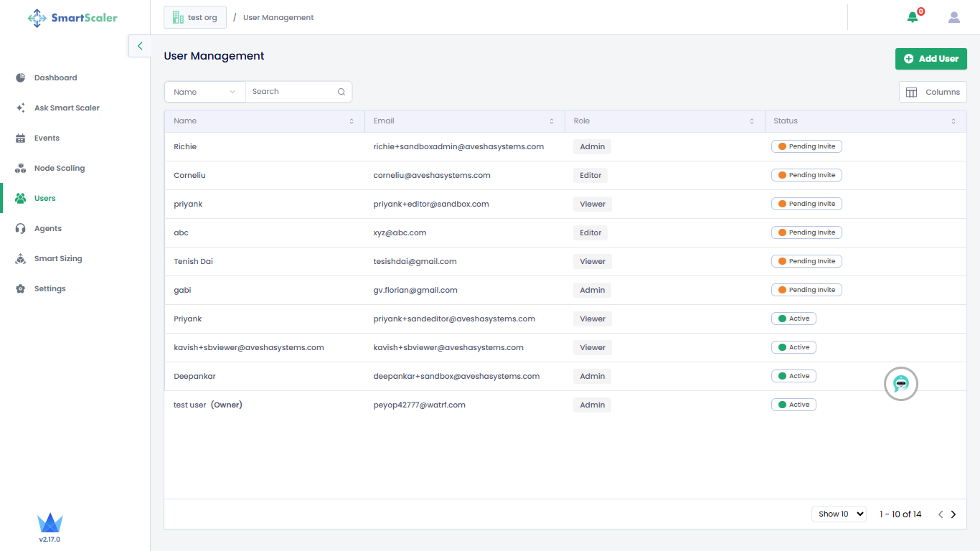Navigate to Node Scaling in sidebar
980x551 pixels.
[59, 168]
